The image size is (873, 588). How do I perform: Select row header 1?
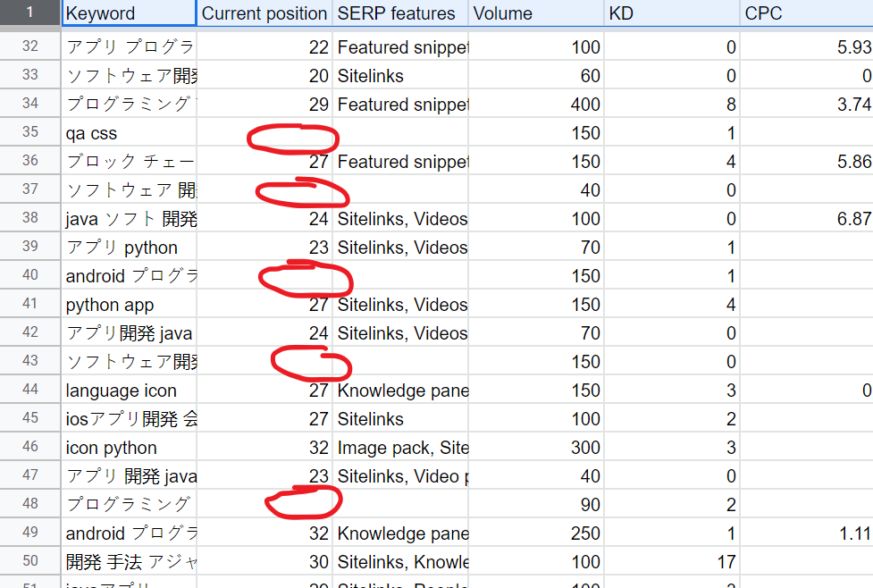30,13
